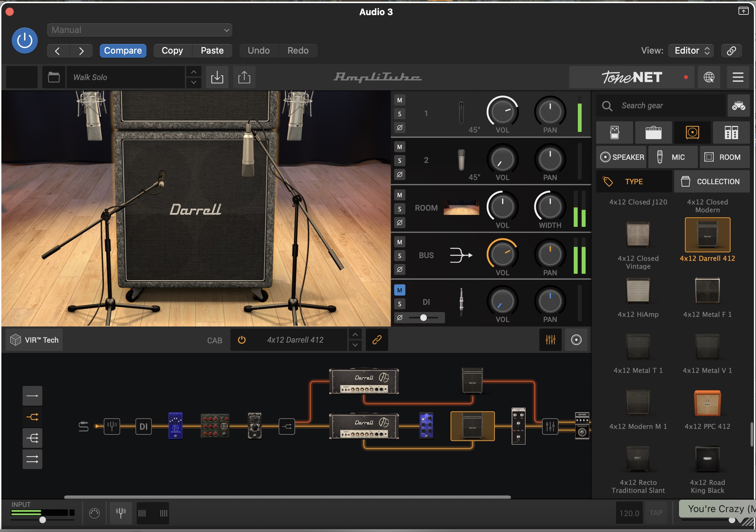Select the three-way split routing

[32, 438]
